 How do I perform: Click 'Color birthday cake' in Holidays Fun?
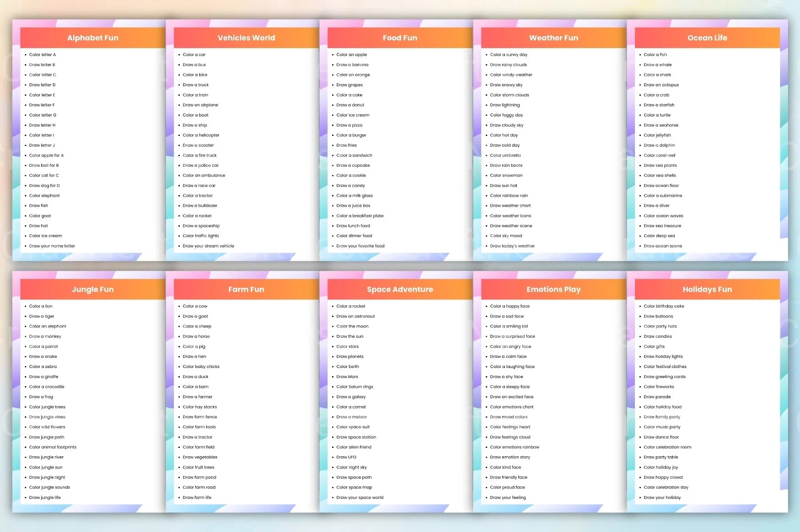click(664, 306)
